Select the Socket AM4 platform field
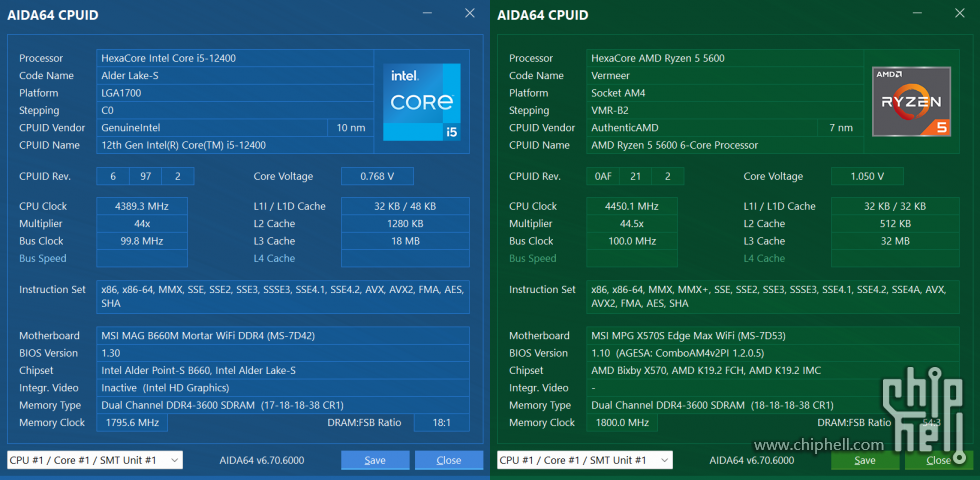Image resolution: width=980 pixels, height=480 pixels. coord(725,93)
